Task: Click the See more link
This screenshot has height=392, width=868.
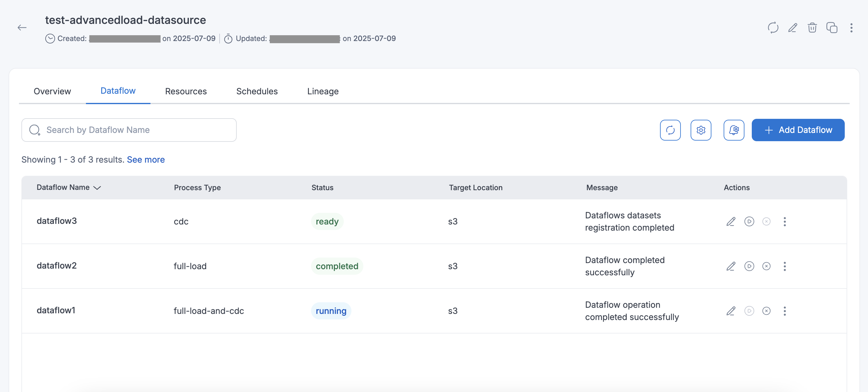Action: pyautogui.click(x=146, y=160)
